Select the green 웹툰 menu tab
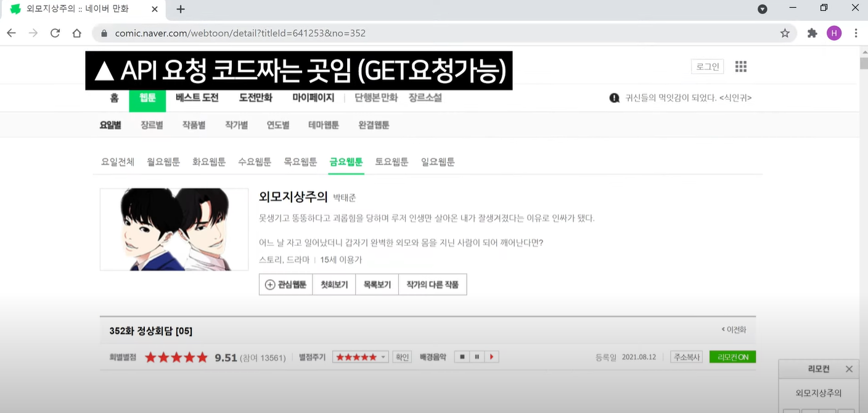 click(147, 98)
